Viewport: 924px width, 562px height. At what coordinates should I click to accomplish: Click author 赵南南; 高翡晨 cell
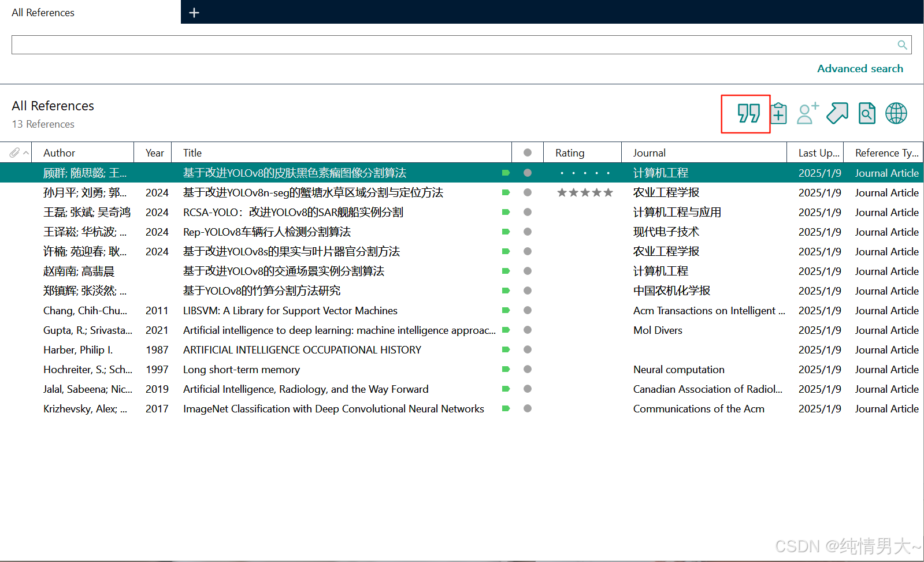(x=79, y=271)
